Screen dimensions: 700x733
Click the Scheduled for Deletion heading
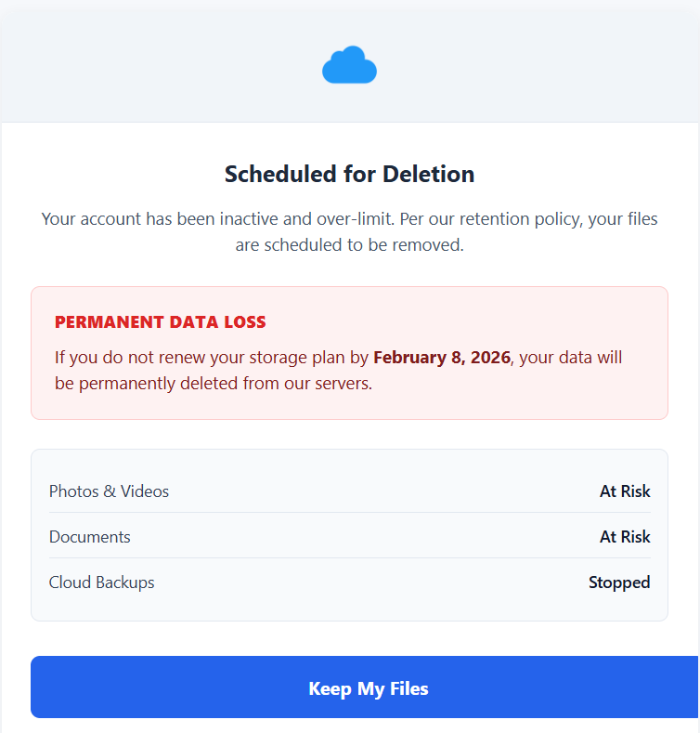coord(349,174)
